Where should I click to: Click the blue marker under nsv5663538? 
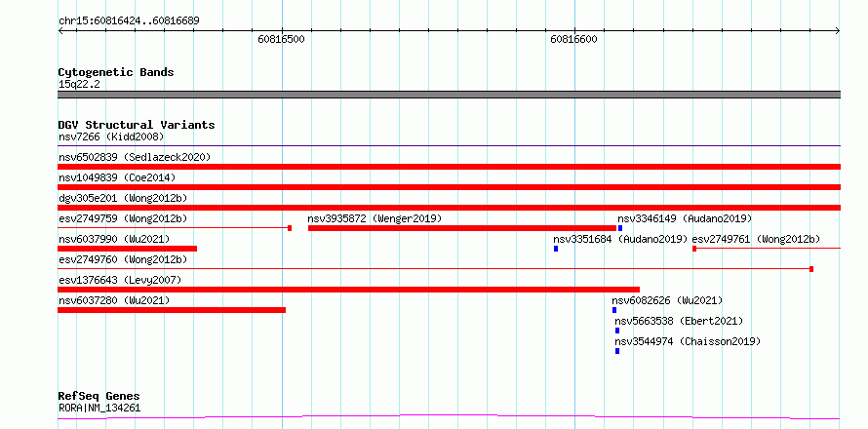pyautogui.click(x=617, y=331)
